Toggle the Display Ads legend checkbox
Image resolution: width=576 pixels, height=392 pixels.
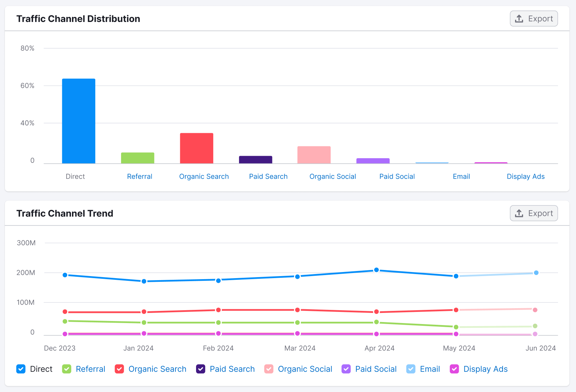454,369
